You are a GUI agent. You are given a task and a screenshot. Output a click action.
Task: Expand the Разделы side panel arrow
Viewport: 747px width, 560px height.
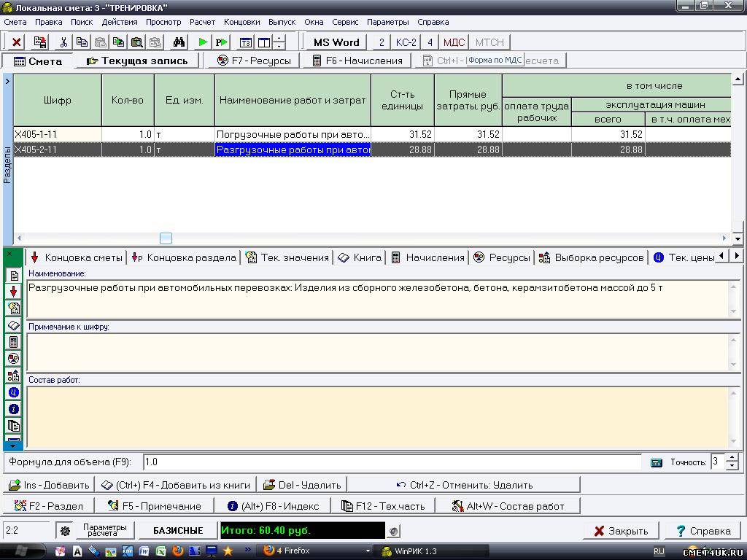(7, 81)
